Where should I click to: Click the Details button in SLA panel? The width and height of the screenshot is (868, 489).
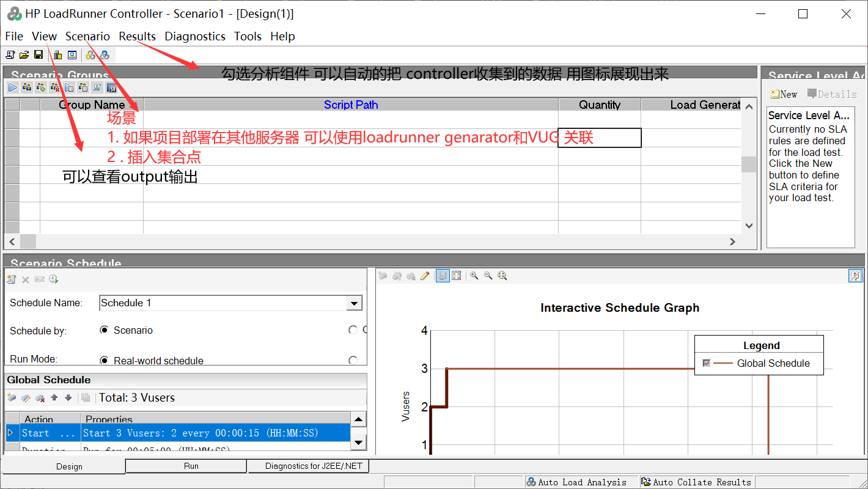click(x=832, y=94)
